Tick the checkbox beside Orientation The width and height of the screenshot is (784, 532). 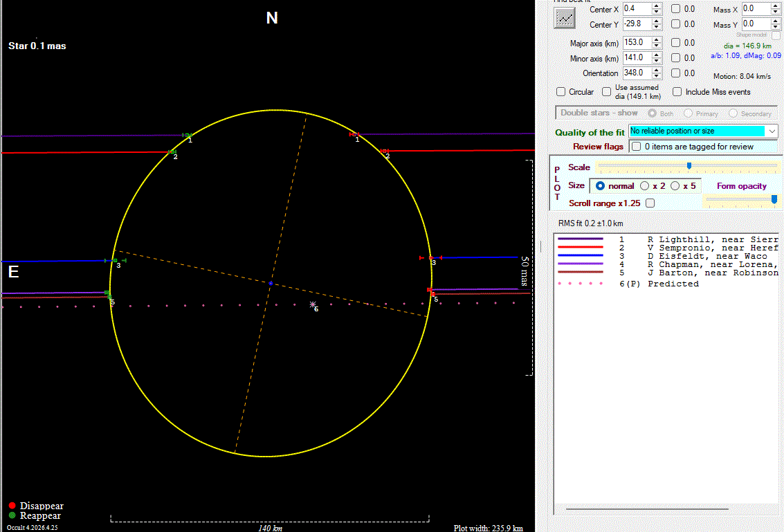coord(675,73)
